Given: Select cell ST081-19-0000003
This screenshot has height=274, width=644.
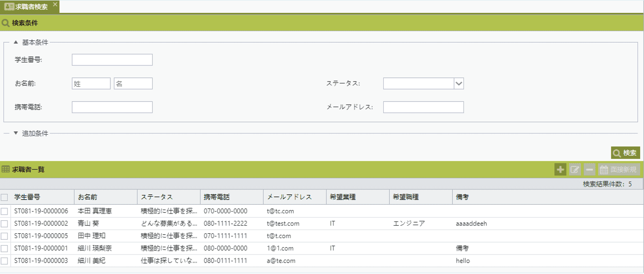Looking at the screenshot, I should [x=41, y=261].
